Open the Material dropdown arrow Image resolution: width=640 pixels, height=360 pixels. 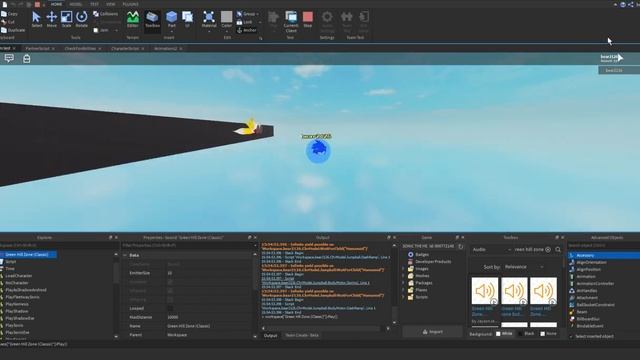pos(209,31)
